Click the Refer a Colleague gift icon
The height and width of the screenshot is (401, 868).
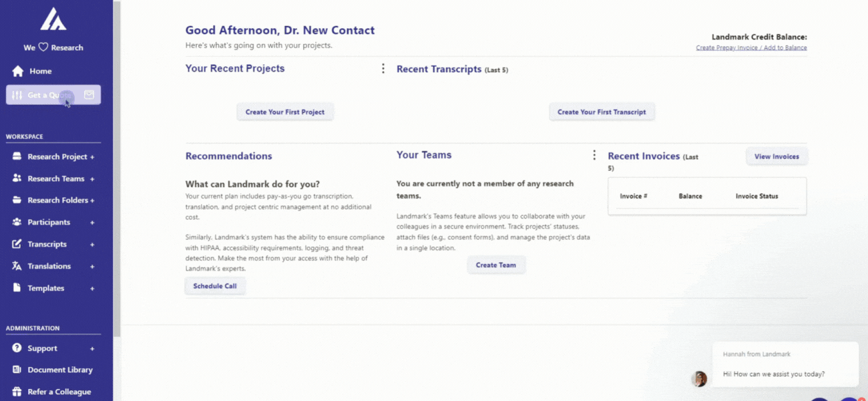[17, 392]
